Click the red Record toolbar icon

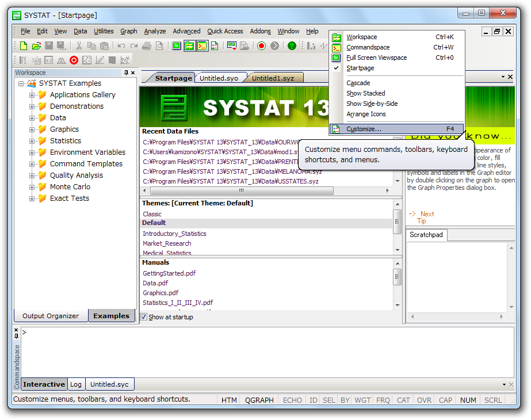[x=261, y=45]
